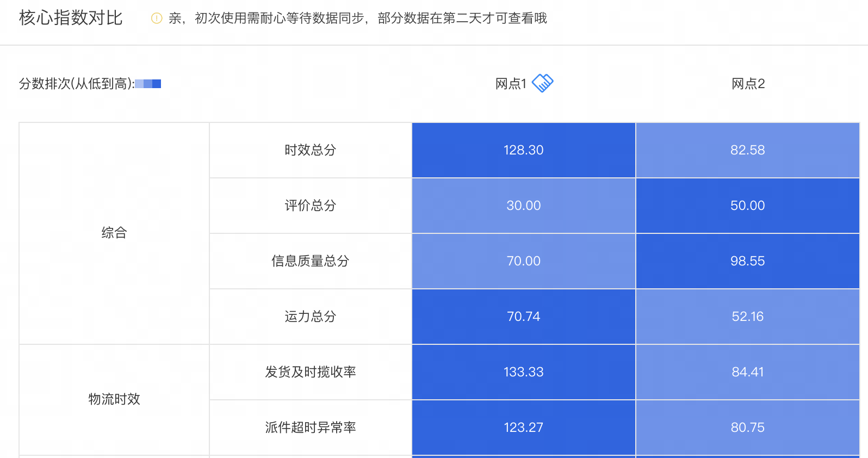
Task: Click the 运力总分 row label
Action: (311, 317)
